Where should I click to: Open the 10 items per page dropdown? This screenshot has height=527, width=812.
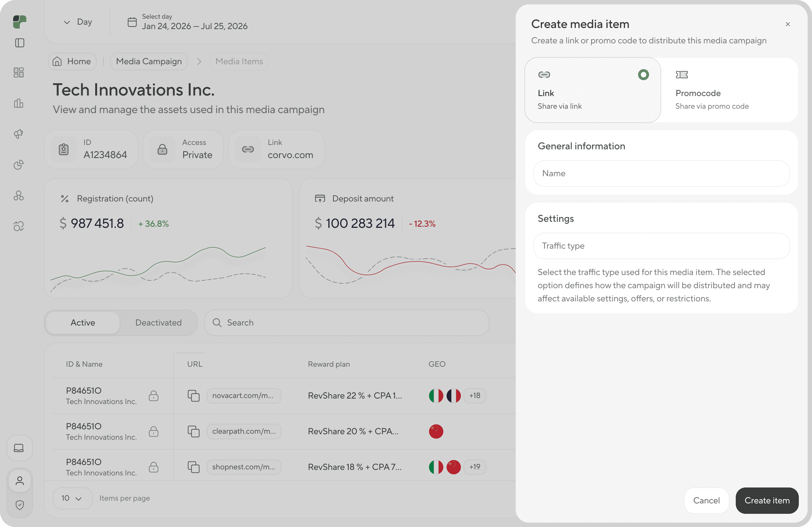(x=72, y=498)
